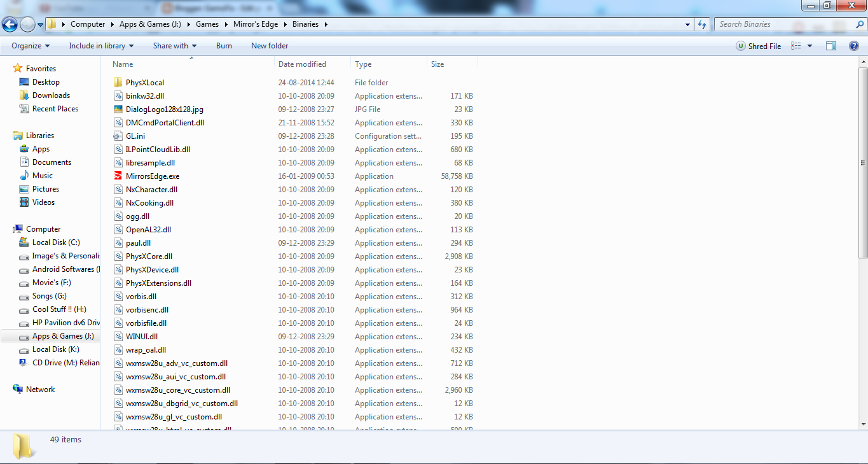The width and height of the screenshot is (868, 464).
Task: Click the refresh button beside the address bar
Action: point(702,24)
